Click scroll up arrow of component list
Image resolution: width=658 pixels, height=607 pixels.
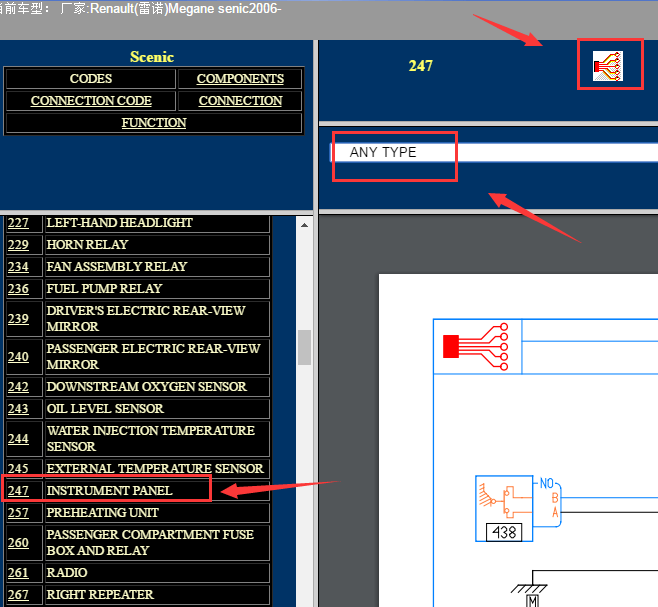(x=304, y=224)
